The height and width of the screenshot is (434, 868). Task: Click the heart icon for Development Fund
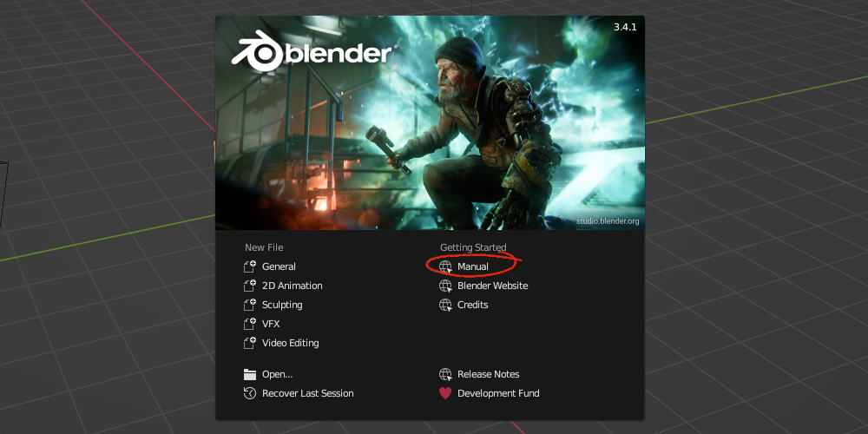tap(445, 393)
